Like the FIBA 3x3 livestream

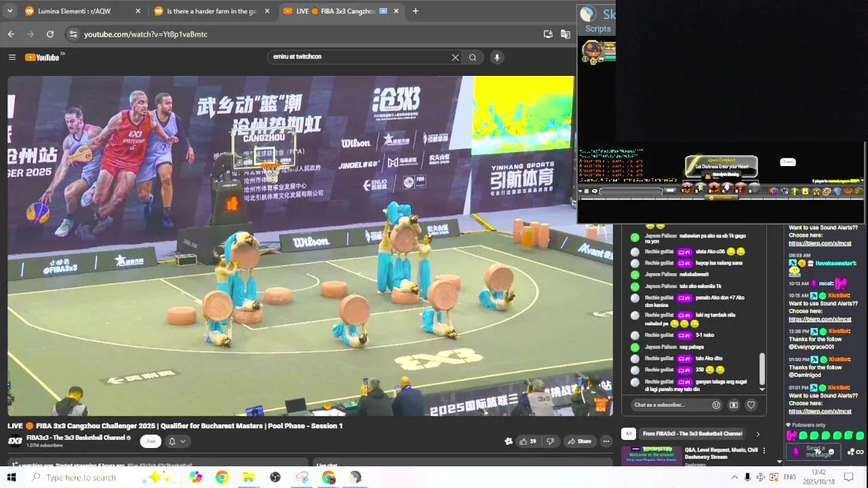point(528,441)
